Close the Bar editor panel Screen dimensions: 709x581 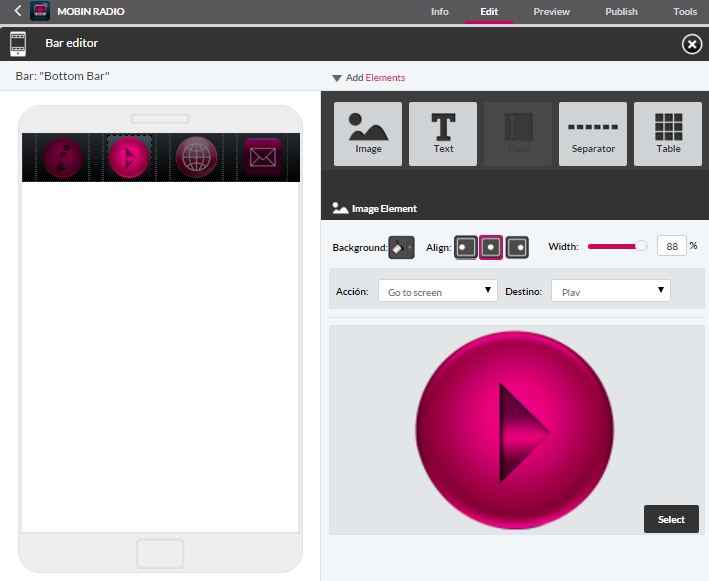(692, 44)
